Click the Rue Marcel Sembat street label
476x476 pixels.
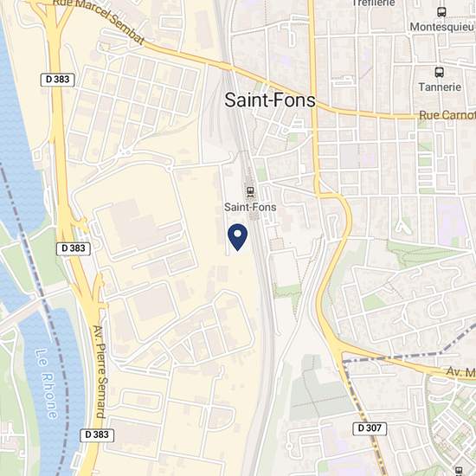coord(98,21)
